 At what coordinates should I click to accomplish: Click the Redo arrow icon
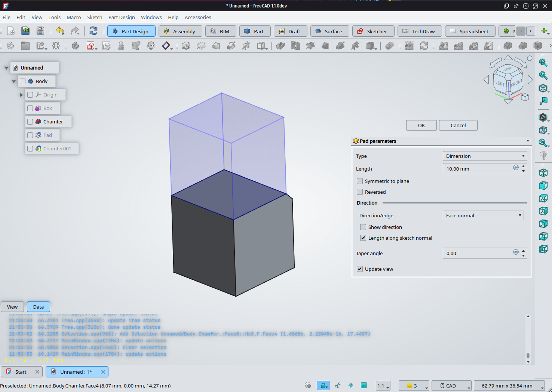[75, 31]
